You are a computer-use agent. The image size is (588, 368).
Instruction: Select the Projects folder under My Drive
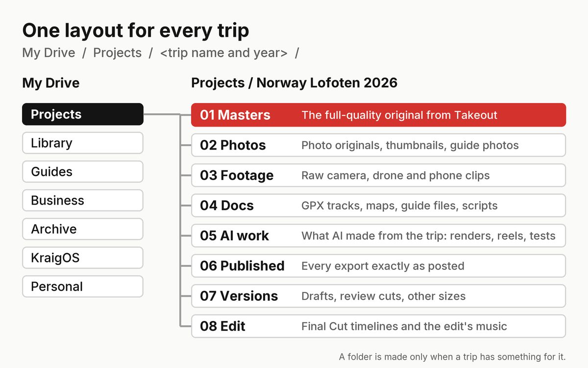pyautogui.click(x=83, y=114)
